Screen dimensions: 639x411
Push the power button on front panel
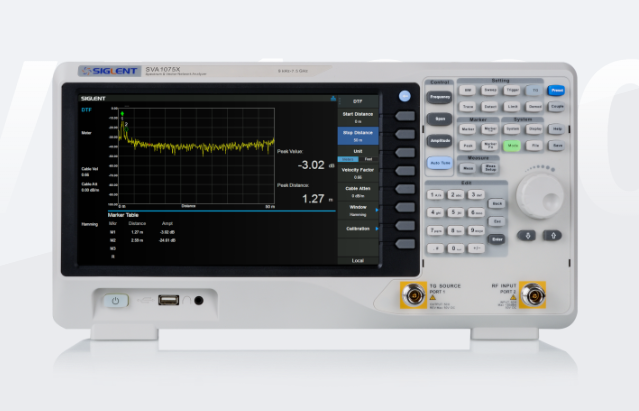pos(116,301)
